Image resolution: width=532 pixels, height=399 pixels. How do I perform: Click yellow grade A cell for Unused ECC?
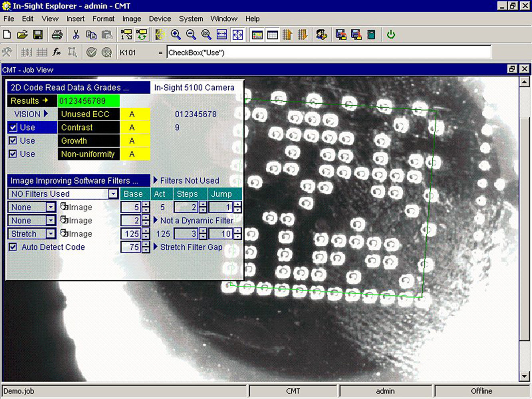coord(135,114)
